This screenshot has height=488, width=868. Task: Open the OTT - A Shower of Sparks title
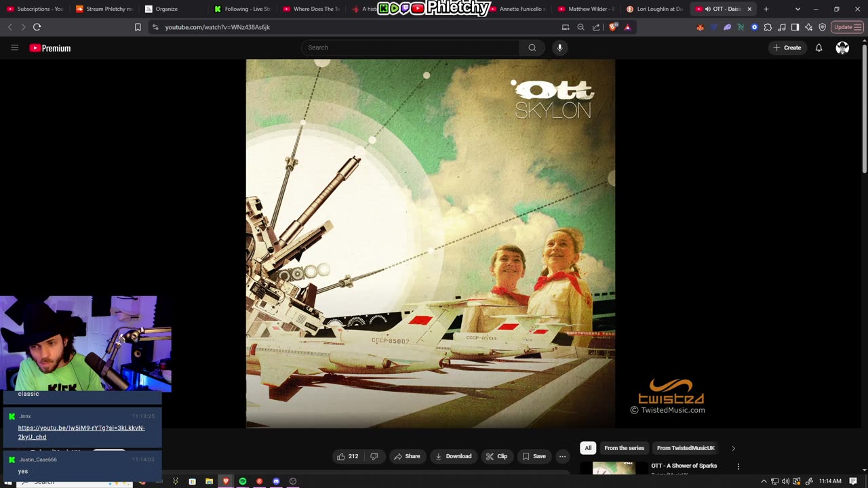coord(684,466)
